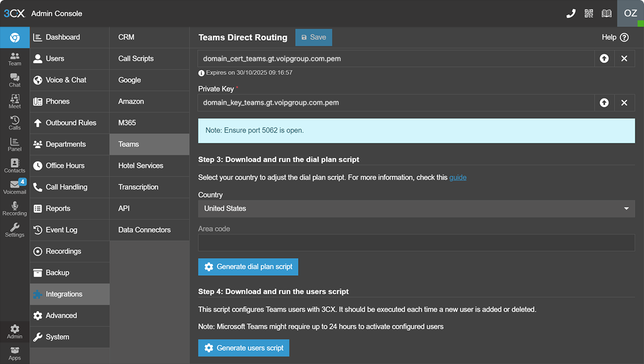644x364 pixels.
Task: Select the M365 integration tab
Action: (x=149, y=123)
